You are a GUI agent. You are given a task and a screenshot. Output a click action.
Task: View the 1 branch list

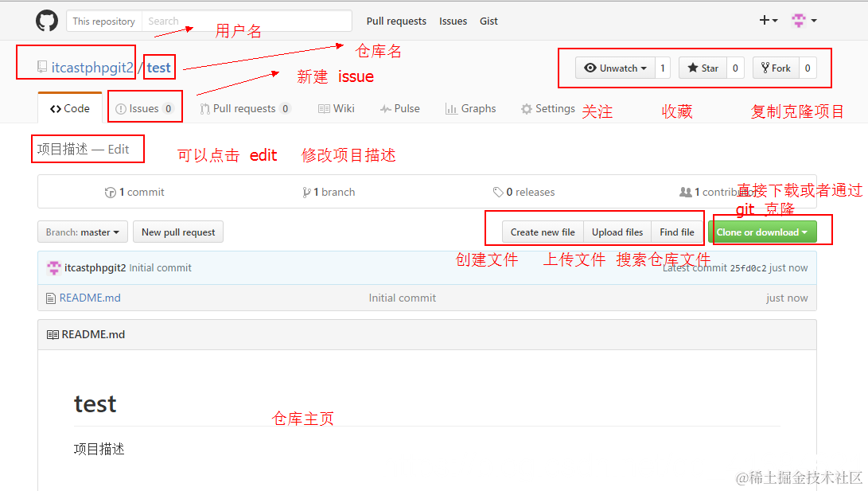(x=329, y=192)
